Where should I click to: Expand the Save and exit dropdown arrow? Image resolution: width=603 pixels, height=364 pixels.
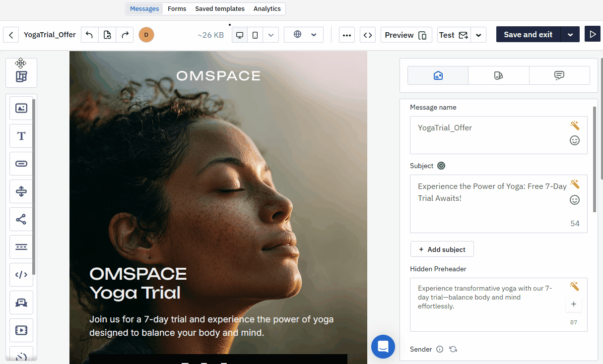point(570,35)
